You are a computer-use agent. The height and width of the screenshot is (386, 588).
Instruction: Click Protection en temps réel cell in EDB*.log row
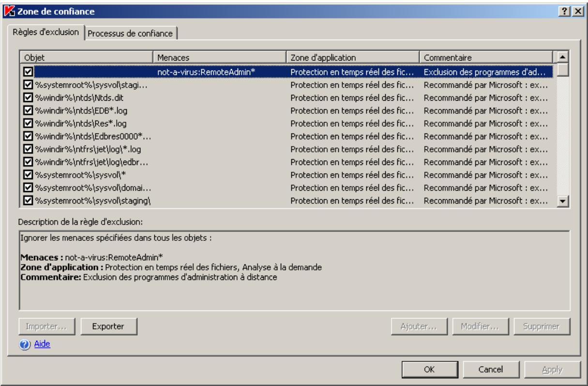(x=352, y=111)
